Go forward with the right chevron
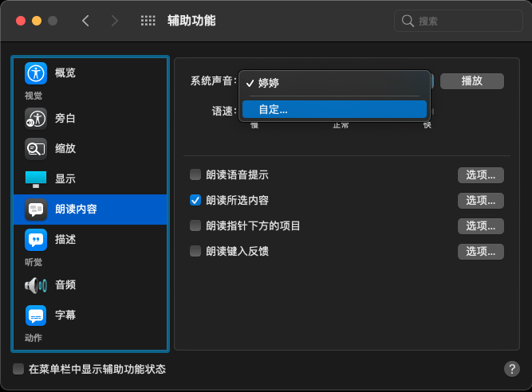Screen dimensions: 532x392 [x=115, y=21]
